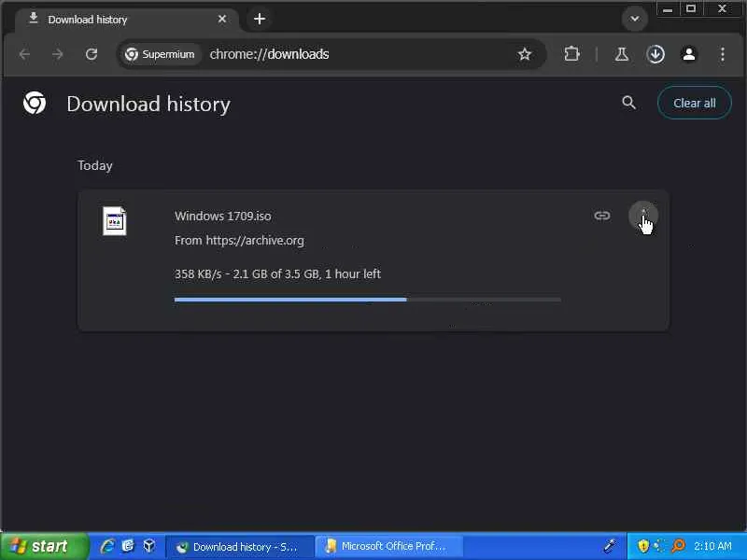
Task: Click the orange magnifier tray icon
Action: coord(678,546)
